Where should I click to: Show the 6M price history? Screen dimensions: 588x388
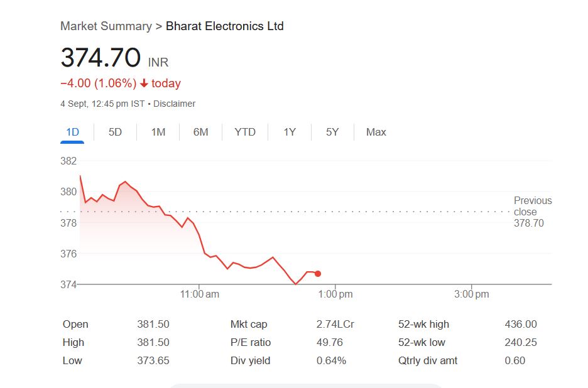(200, 132)
